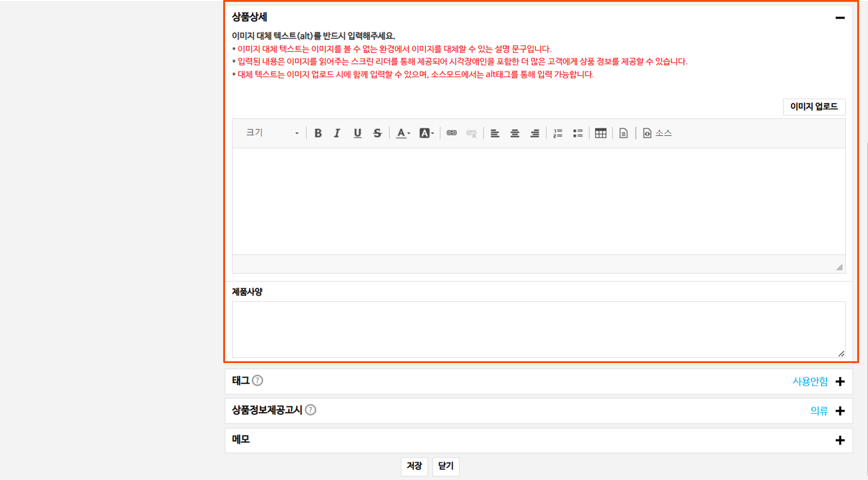Toggle bold formatting in the editor
Viewport: 868px width, 480px height.
[x=318, y=133]
